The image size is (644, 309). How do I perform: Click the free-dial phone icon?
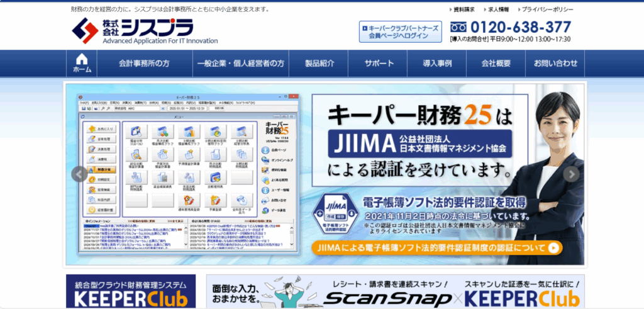458,27
